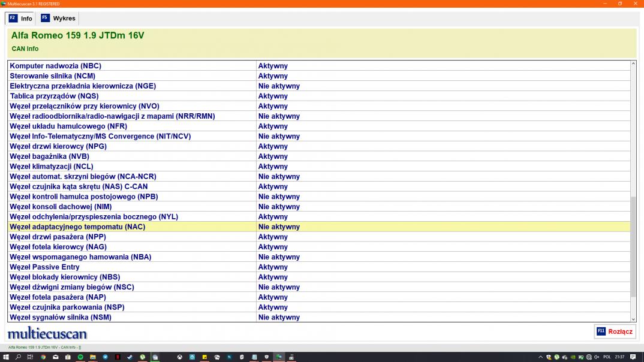Open Spotify from the taskbar

pyautogui.click(x=80, y=357)
